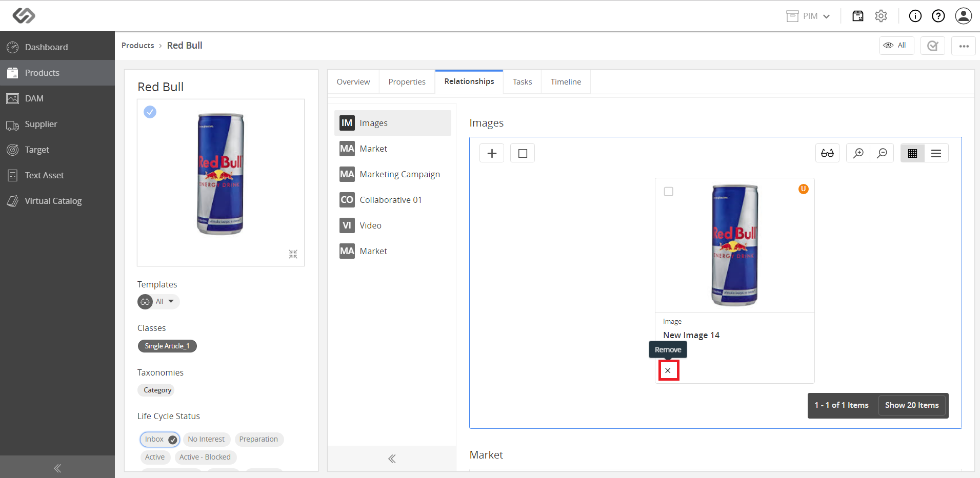Open the Timeline tab
The width and height of the screenshot is (980, 478).
pyautogui.click(x=566, y=82)
